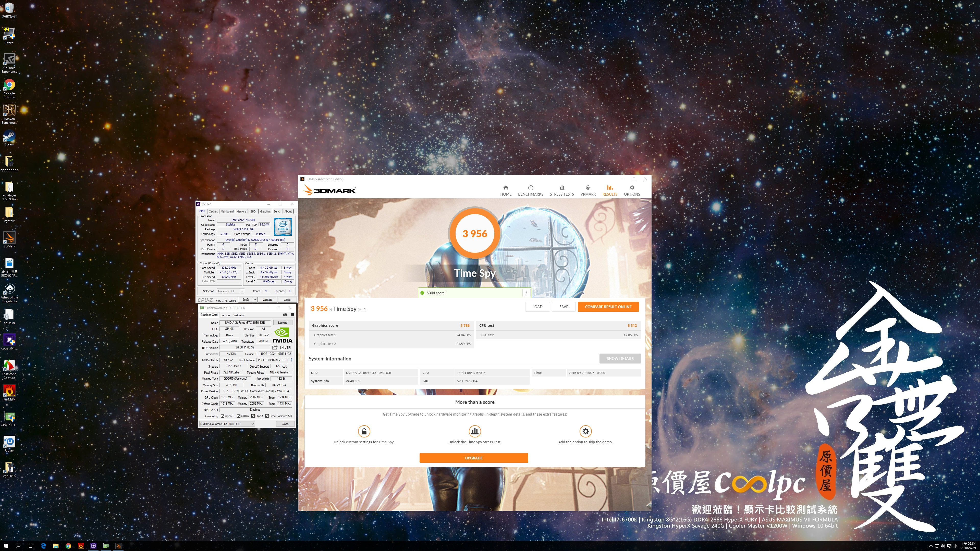Screen dimensions: 980x551
Task: Open the Validation tab in GPU-Z
Action: [239, 315]
